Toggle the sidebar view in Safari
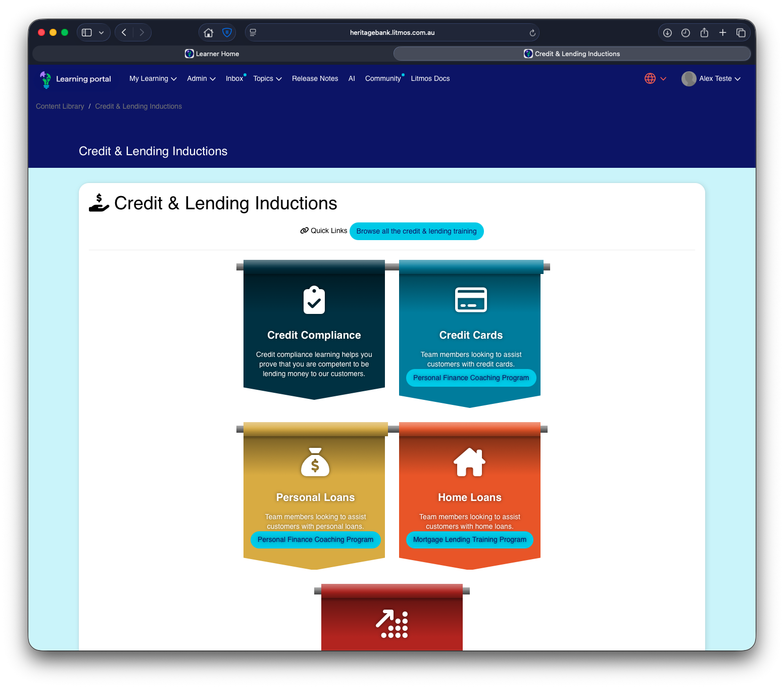The width and height of the screenshot is (784, 688). (x=86, y=32)
